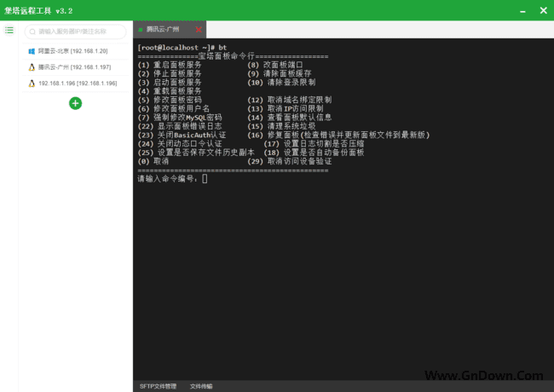
Task: Click terminal line (17) 设置日志切割是否压缩
Action: [314, 144]
